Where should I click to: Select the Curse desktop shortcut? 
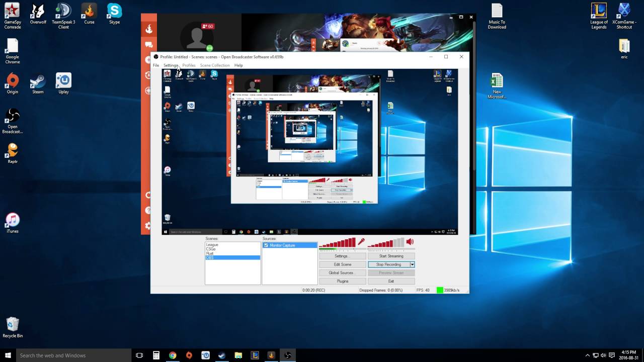pyautogui.click(x=89, y=14)
